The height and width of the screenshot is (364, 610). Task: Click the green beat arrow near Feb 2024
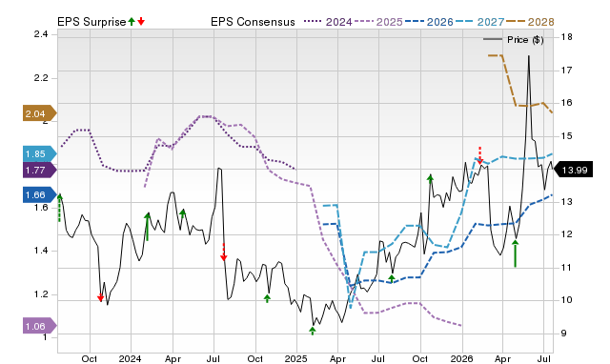(x=147, y=227)
